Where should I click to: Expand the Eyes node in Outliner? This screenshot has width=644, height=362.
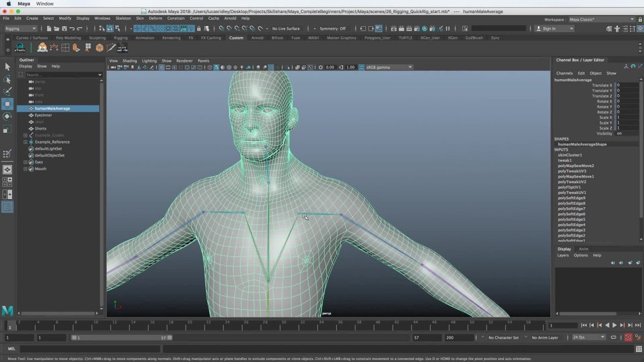25,162
